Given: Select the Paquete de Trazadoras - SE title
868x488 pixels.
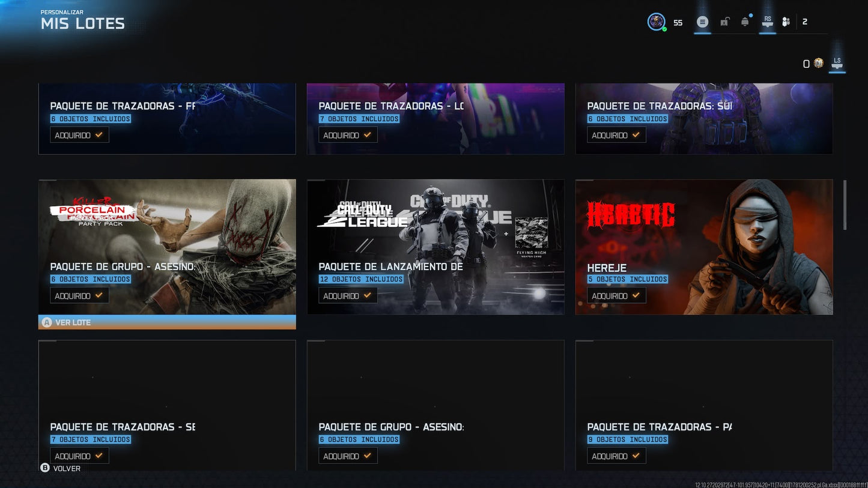Looking at the screenshot, I should point(123,427).
